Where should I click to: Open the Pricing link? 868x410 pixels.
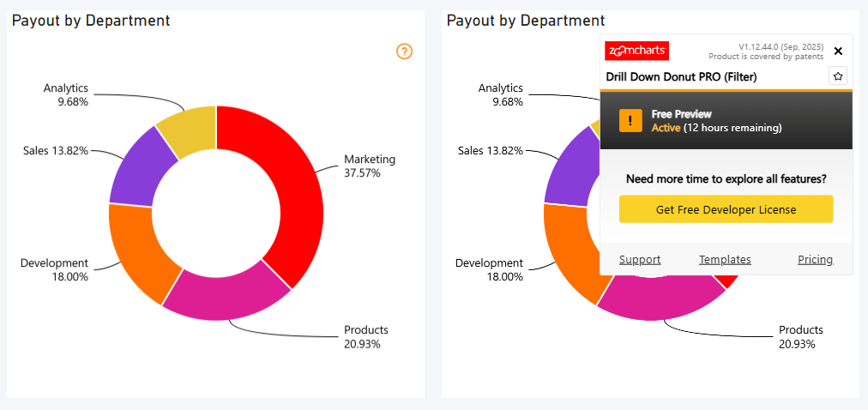point(815,260)
